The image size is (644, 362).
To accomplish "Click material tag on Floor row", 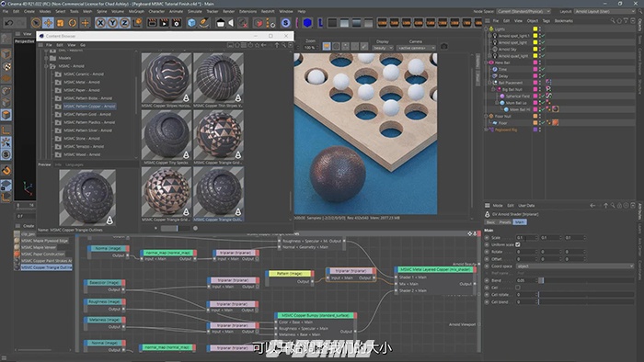I will (556, 122).
